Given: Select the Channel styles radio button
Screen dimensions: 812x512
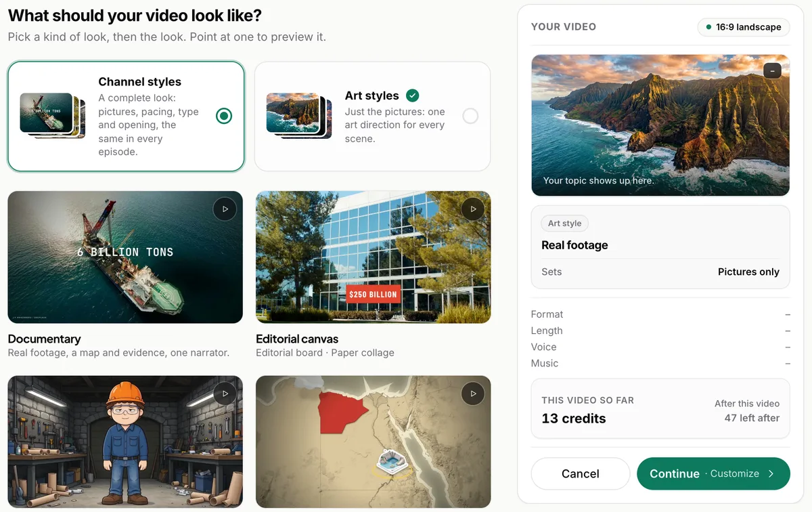Looking at the screenshot, I should pos(224,116).
